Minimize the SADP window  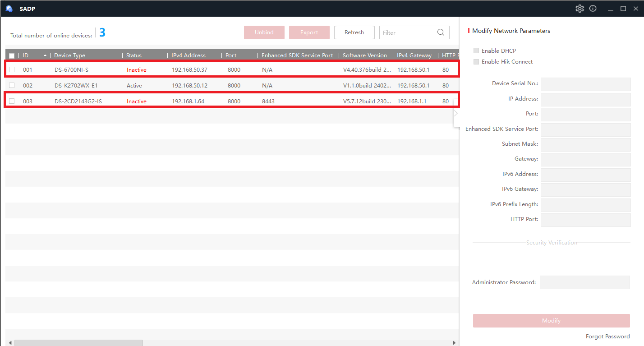click(611, 9)
